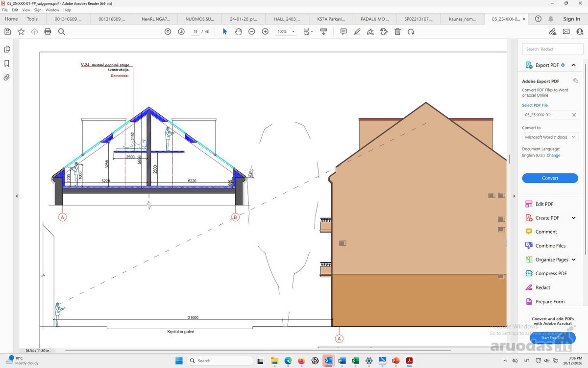Show the bookmarks panel

coord(7,63)
